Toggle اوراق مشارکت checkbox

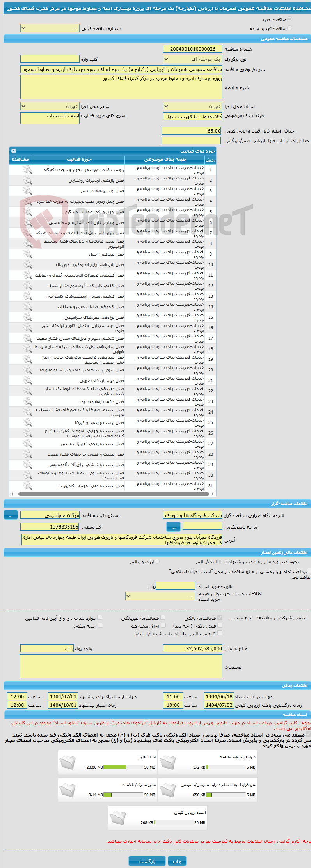[x=163, y=625]
